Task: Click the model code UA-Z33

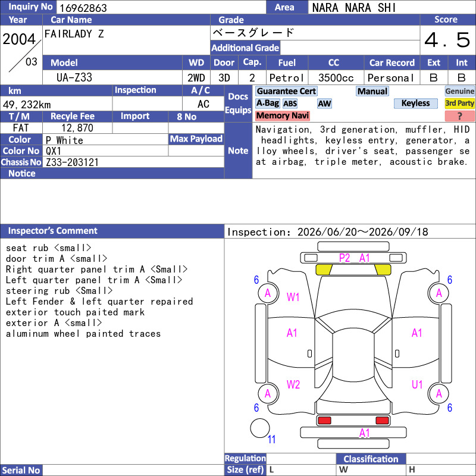Action: pyautogui.click(x=74, y=78)
